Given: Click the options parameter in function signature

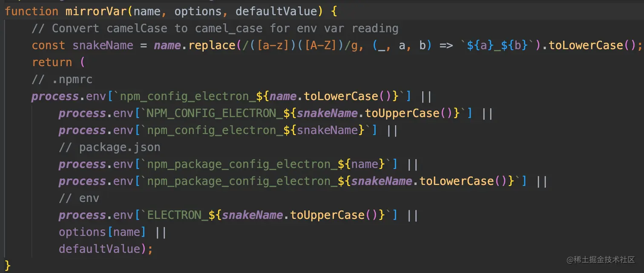Looking at the screenshot, I should pos(198,11).
